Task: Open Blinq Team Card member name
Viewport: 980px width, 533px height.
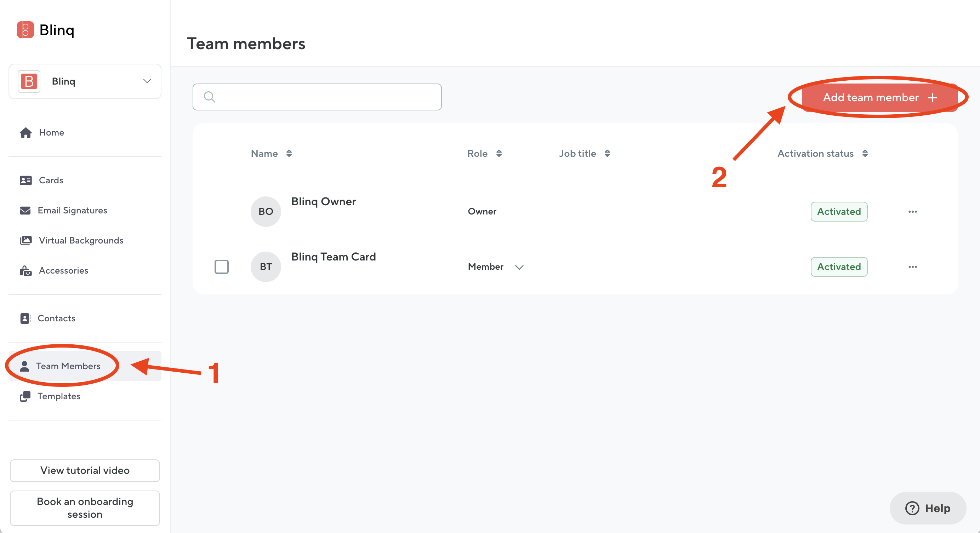Action: [333, 257]
